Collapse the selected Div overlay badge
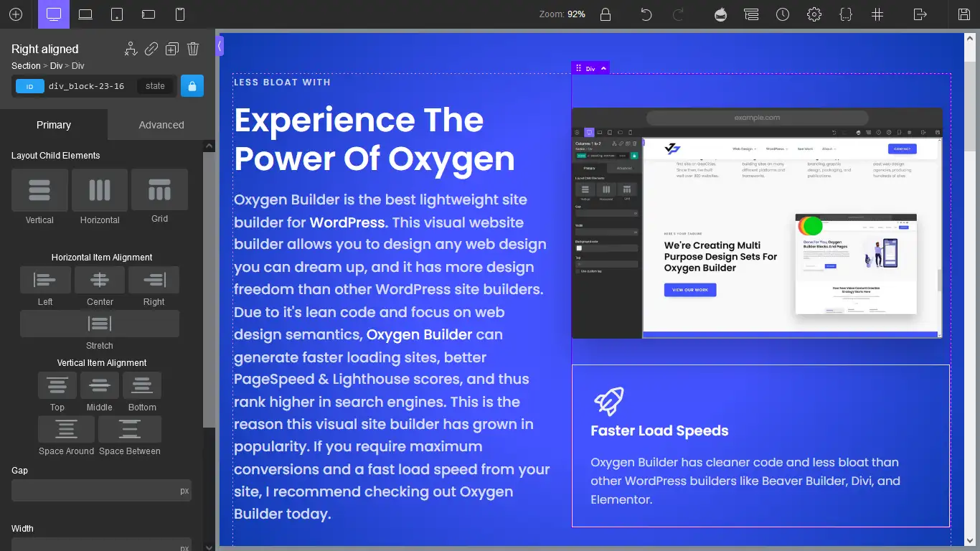Screen dimensions: 980x551 pos(603,68)
